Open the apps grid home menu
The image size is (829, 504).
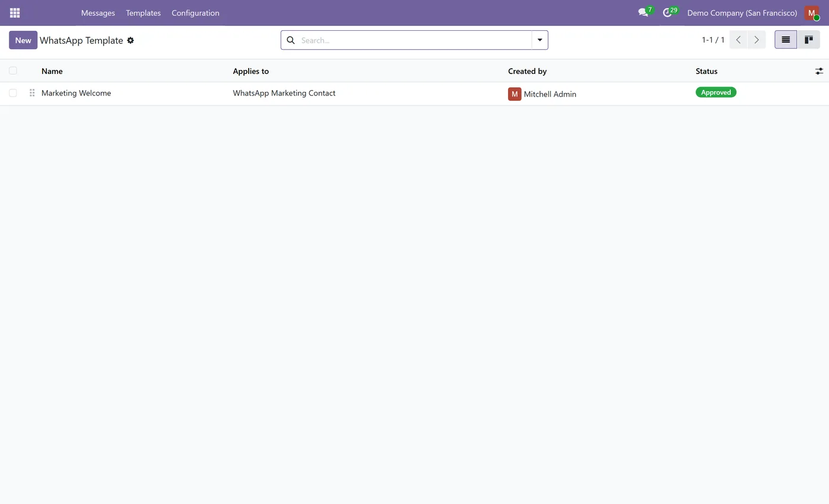tap(15, 12)
